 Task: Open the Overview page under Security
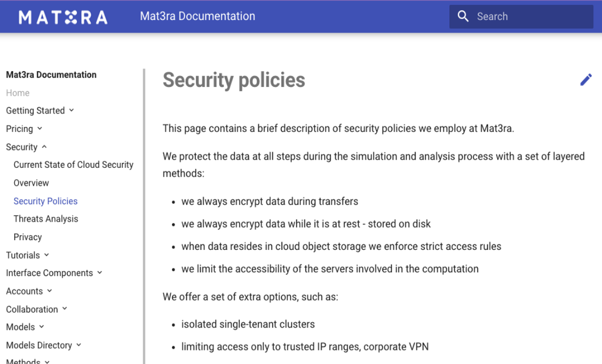pyautogui.click(x=31, y=183)
